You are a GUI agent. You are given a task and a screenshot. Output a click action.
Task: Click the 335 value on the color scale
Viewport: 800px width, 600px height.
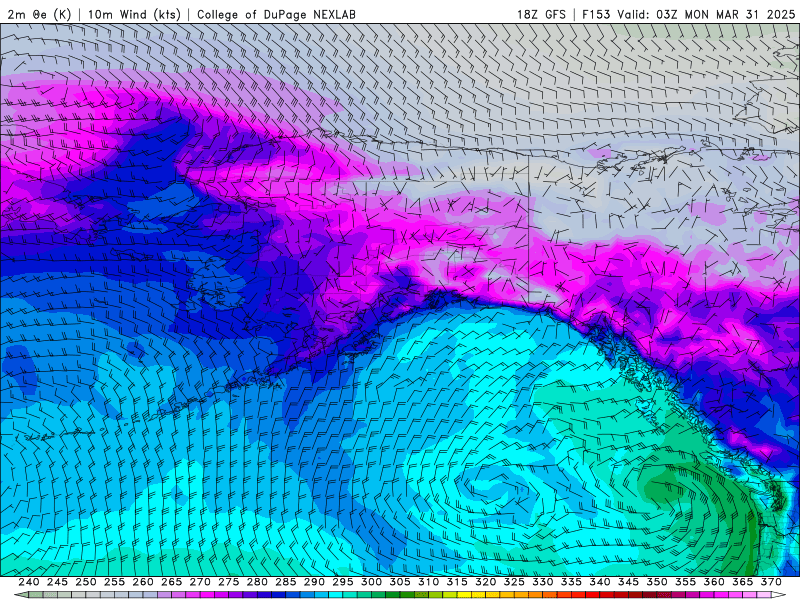(x=571, y=582)
